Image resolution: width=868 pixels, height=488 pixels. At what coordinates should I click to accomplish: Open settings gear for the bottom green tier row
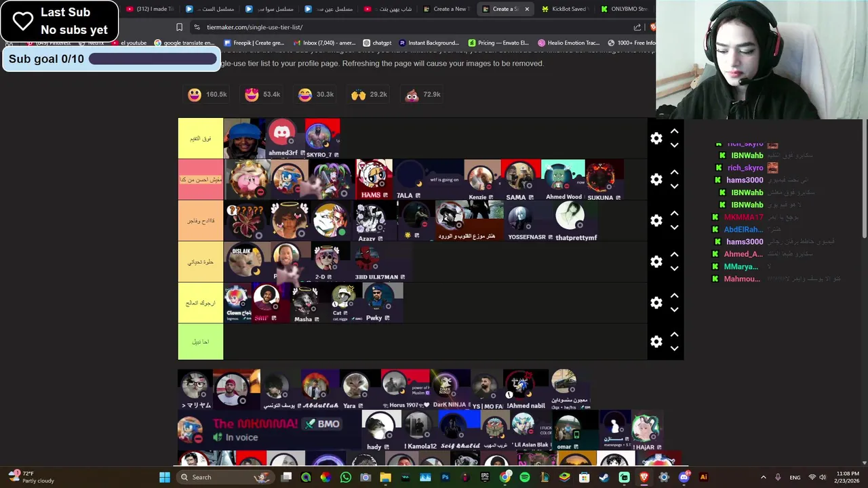pos(656,342)
